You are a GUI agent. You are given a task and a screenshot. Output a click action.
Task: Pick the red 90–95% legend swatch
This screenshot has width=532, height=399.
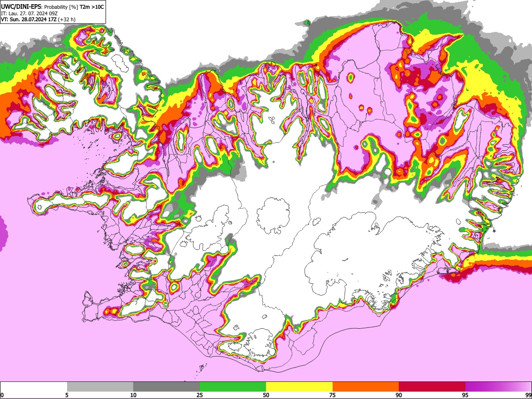pos(432,387)
